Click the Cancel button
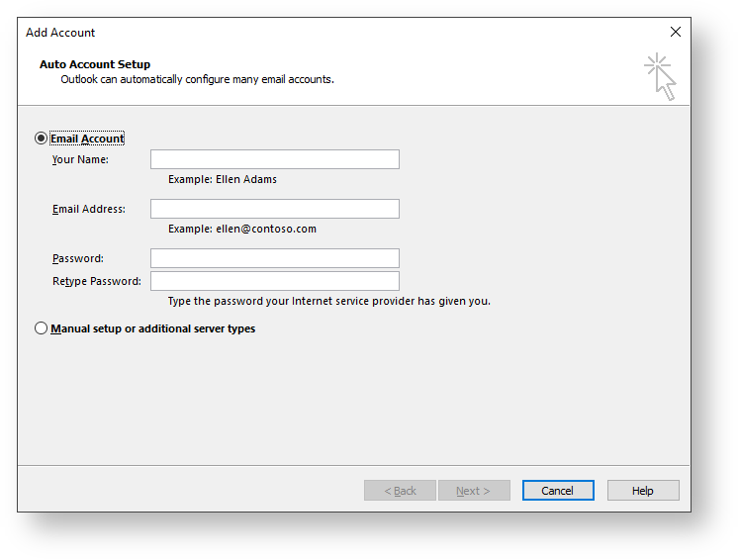Screen dimensions: 739x560 pos(558,490)
